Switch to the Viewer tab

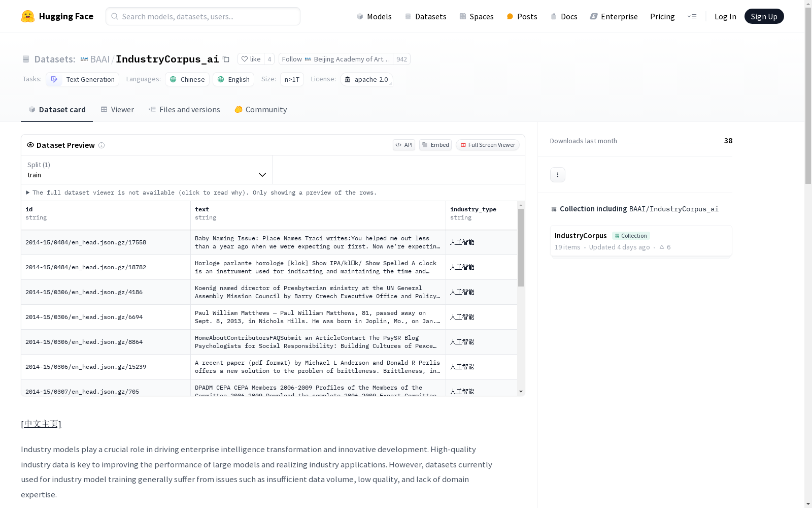[117, 110]
